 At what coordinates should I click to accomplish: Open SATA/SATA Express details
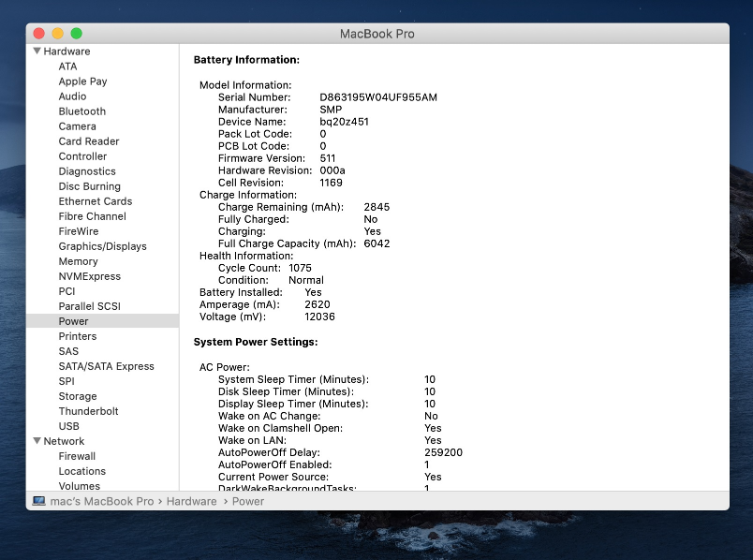click(x=106, y=366)
